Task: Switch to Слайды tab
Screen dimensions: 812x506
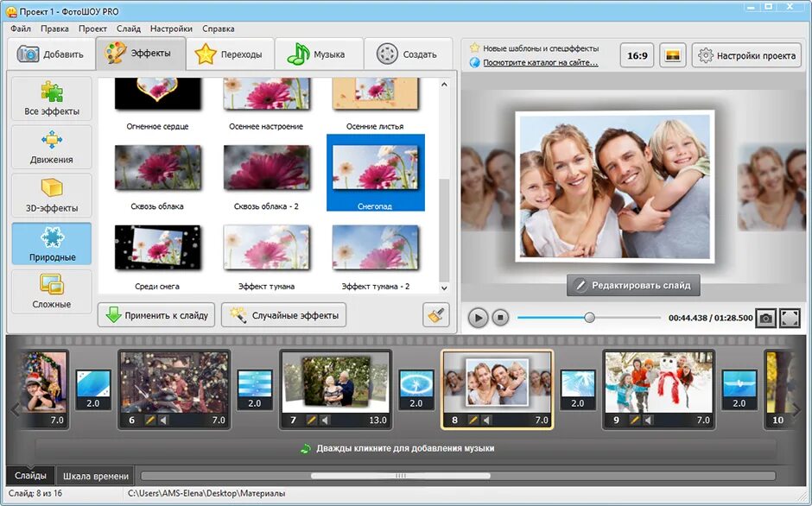Action: pos(30,476)
